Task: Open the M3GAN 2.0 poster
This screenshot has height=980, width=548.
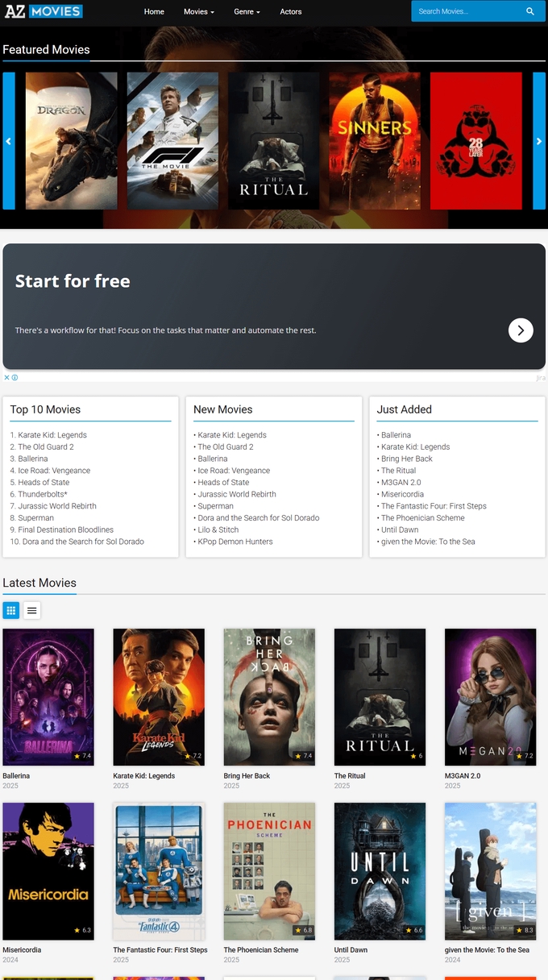Action: [x=490, y=697]
